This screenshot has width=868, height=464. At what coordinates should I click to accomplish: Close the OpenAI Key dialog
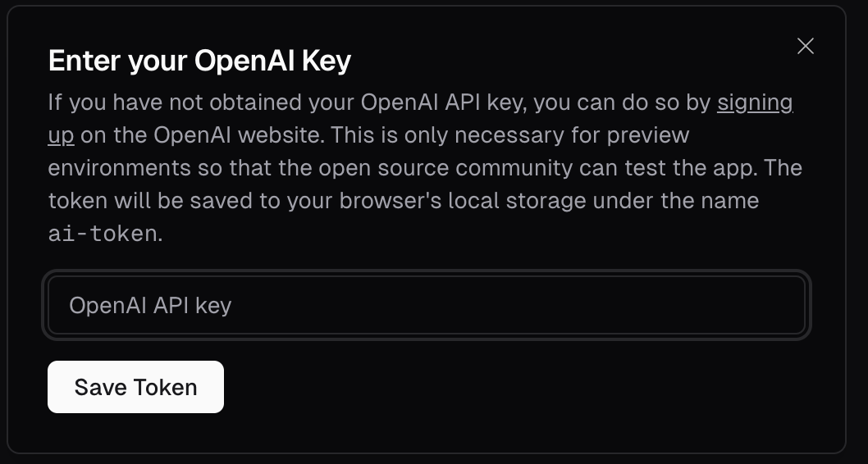[805, 46]
